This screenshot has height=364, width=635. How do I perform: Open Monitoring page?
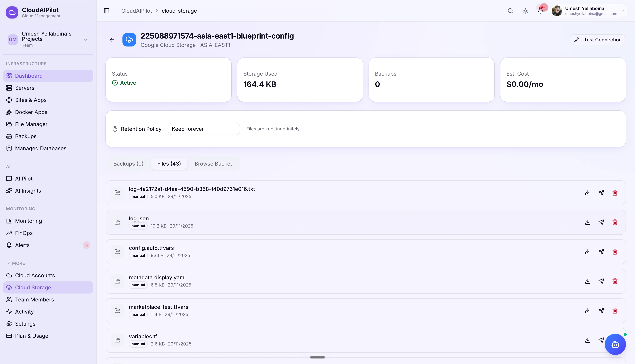tap(48, 221)
